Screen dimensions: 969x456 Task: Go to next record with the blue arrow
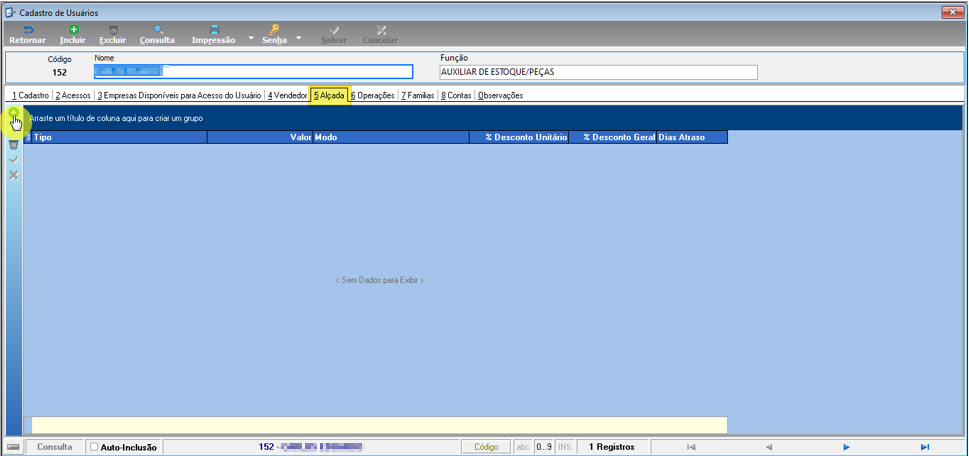(x=847, y=447)
